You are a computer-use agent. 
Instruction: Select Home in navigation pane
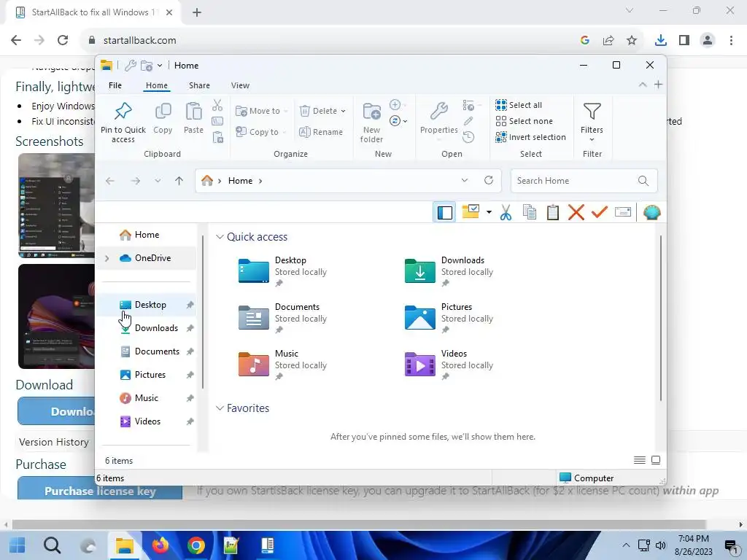147,235
